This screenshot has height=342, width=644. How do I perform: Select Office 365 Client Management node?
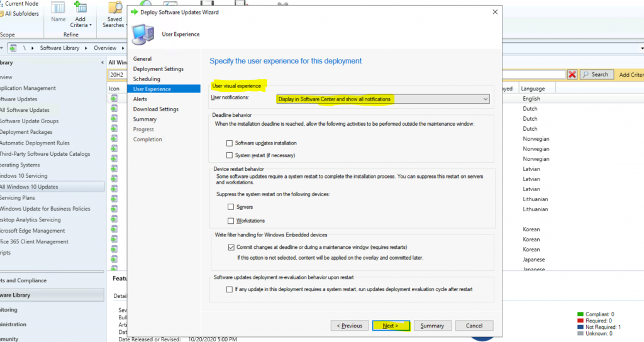click(34, 242)
